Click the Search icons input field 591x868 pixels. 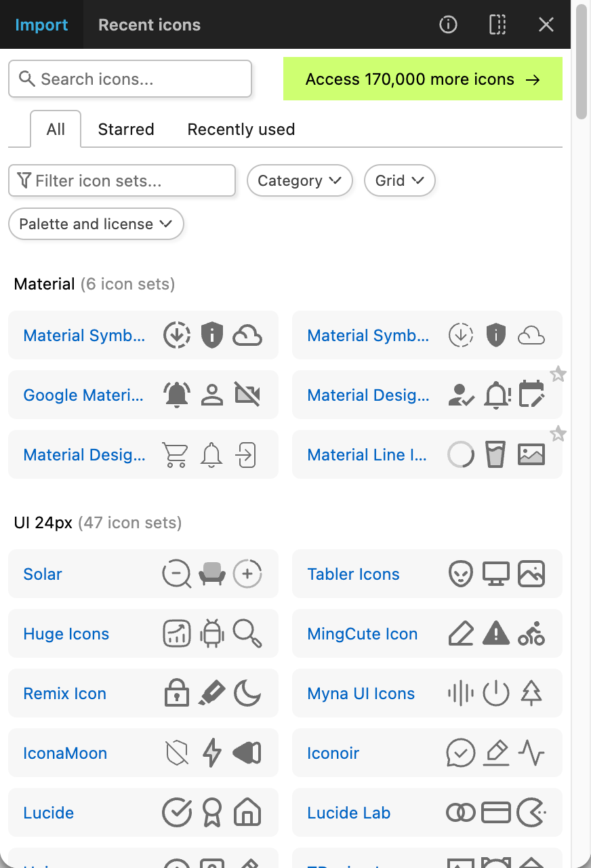[129, 79]
